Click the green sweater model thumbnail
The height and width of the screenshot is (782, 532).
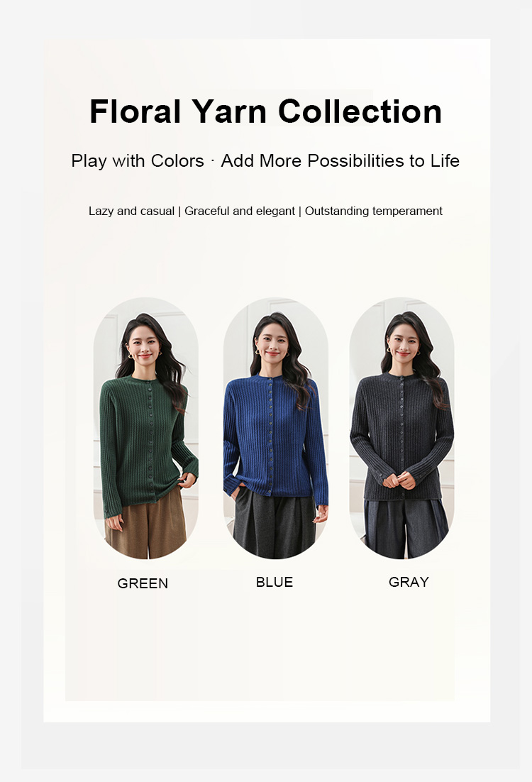click(146, 428)
